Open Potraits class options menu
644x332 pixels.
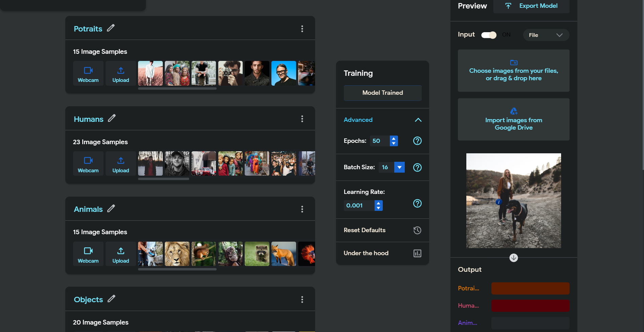[x=302, y=29]
